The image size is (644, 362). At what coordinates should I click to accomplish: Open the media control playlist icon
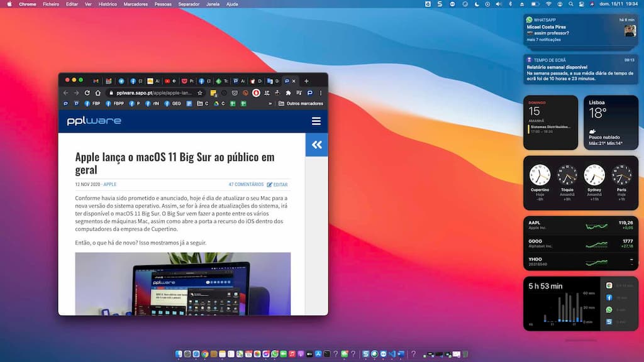coord(299,93)
